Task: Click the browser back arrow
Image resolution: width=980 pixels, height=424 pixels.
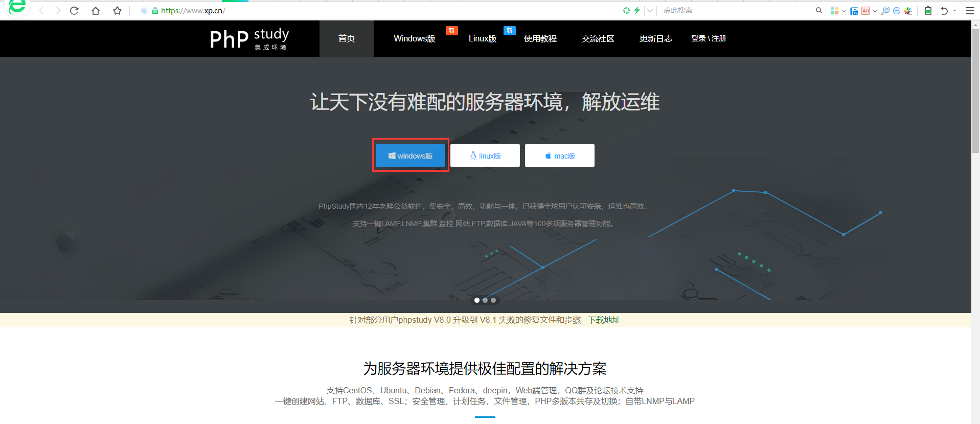Action: click(41, 11)
